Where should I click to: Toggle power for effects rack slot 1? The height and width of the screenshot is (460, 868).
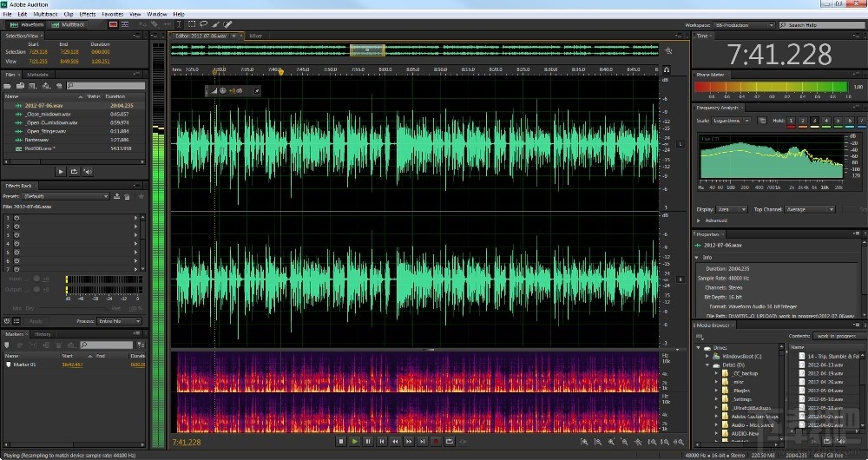tap(16, 218)
